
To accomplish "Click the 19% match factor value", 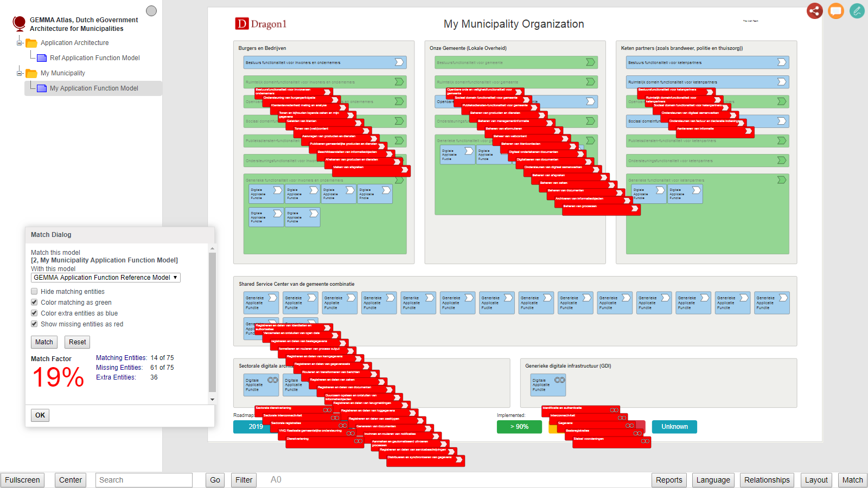I will [x=58, y=377].
